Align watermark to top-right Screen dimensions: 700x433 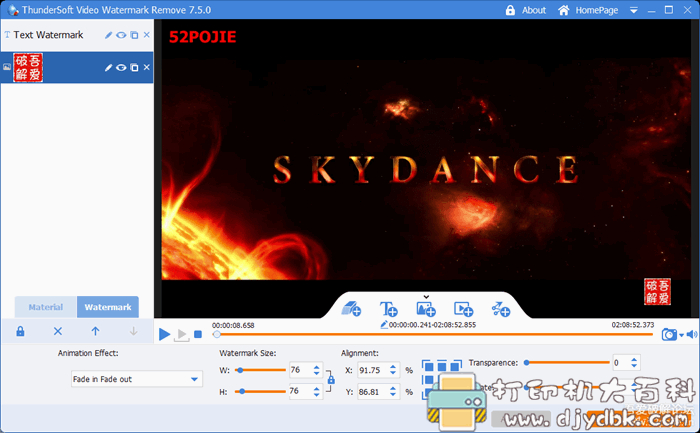pos(455,366)
